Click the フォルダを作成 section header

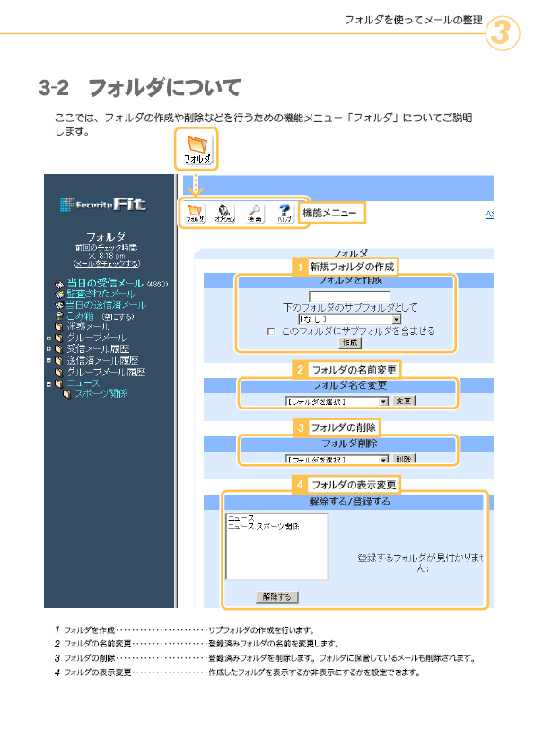point(350,282)
